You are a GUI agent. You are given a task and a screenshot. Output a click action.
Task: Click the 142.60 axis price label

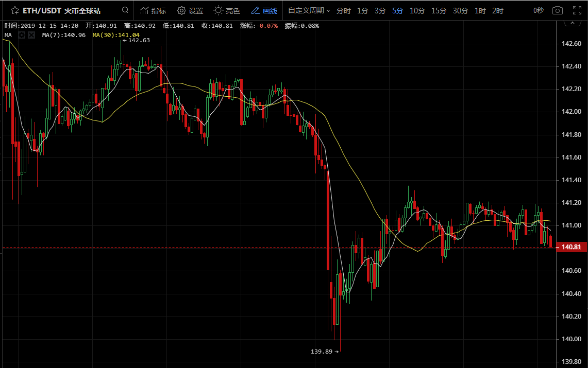click(x=572, y=44)
